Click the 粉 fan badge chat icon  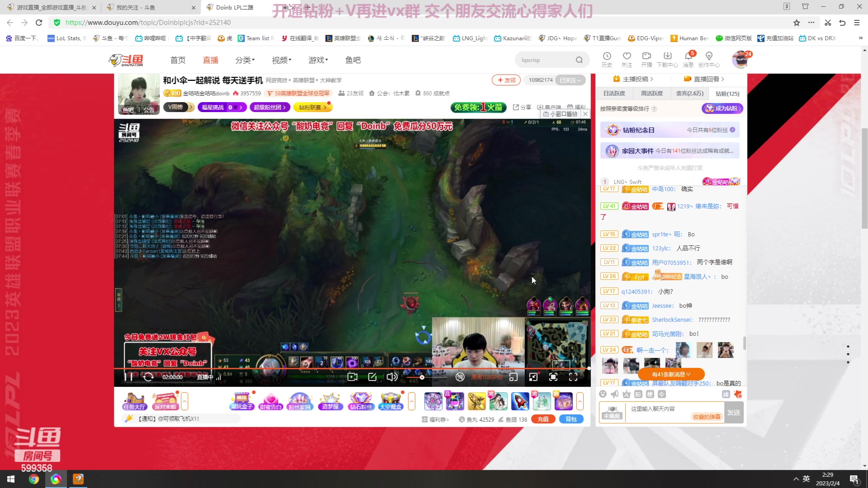coord(638,394)
